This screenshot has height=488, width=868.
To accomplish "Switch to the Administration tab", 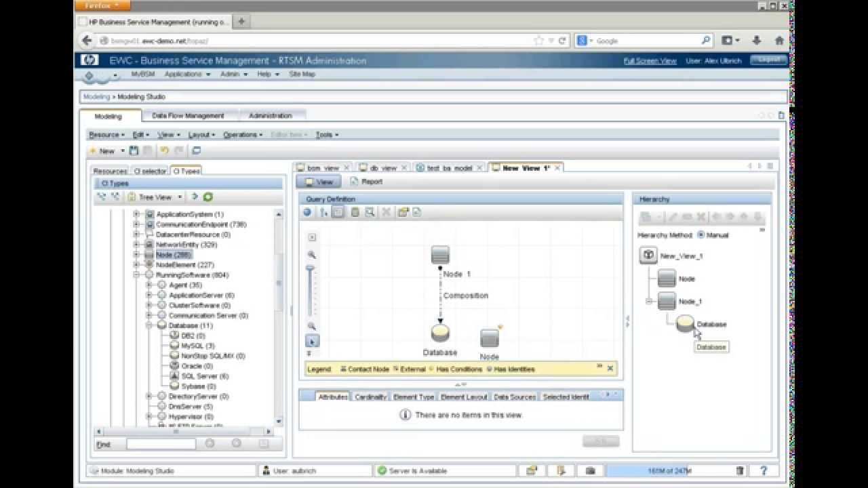I will [x=270, y=116].
